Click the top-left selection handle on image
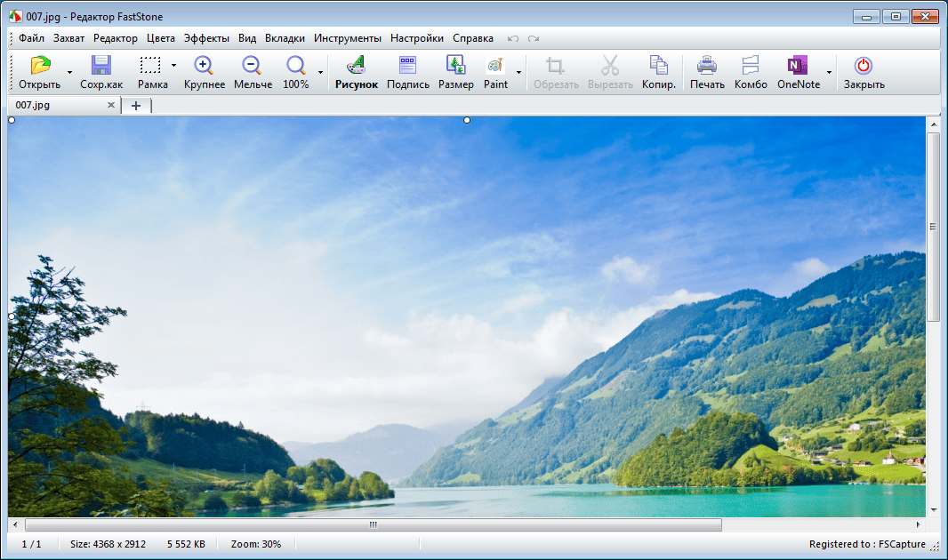Screen dimensions: 948x560 point(12,120)
